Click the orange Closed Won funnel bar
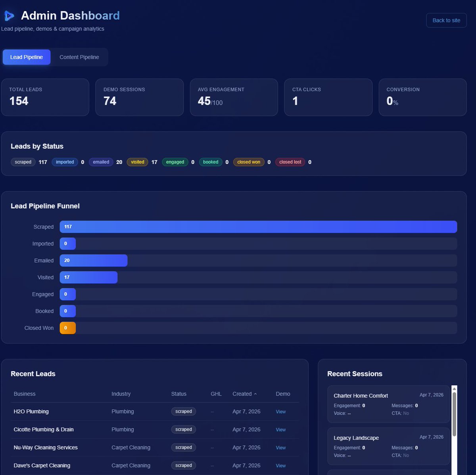Image resolution: width=476 pixels, height=475 pixels. (x=68, y=328)
